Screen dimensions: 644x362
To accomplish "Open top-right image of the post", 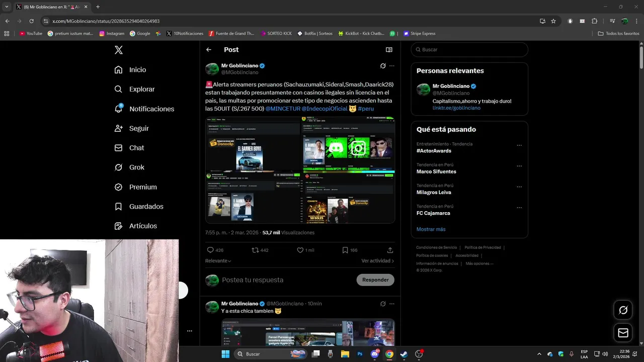I will pyautogui.click(x=348, y=143).
